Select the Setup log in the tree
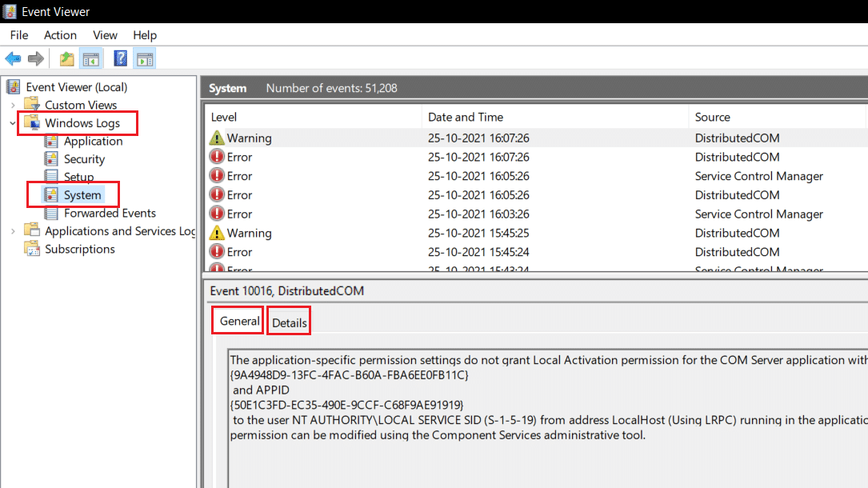The image size is (868, 488). click(x=78, y=177)
